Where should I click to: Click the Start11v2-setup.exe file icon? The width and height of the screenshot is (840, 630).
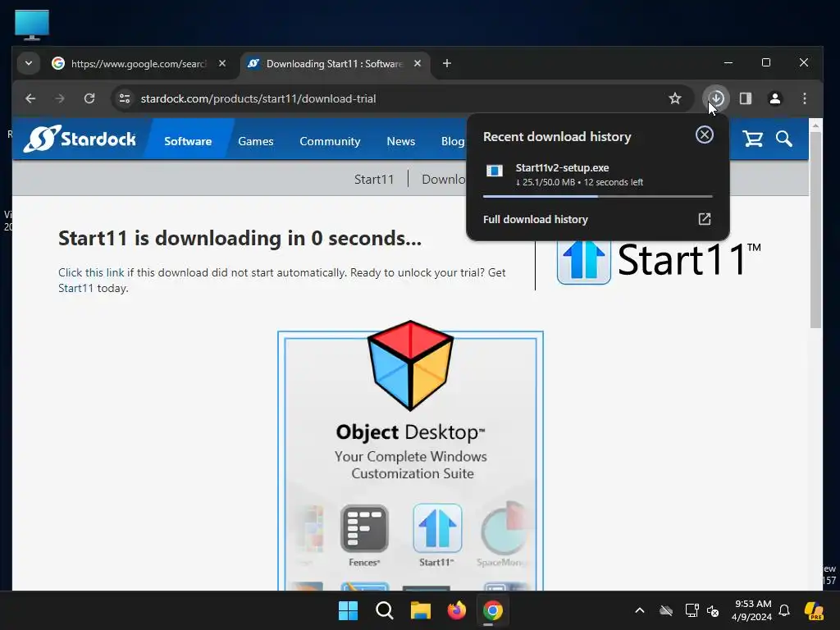pos(495,171)
